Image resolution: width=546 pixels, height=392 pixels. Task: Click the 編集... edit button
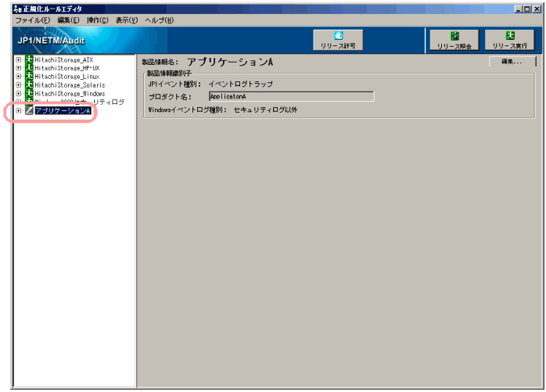pos(512,62)
